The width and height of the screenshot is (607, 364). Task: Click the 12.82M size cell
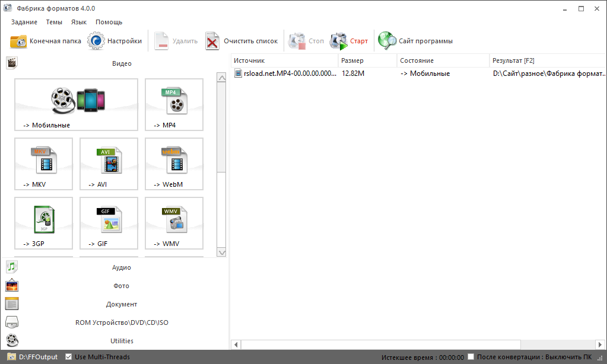[x=353, y=74]
